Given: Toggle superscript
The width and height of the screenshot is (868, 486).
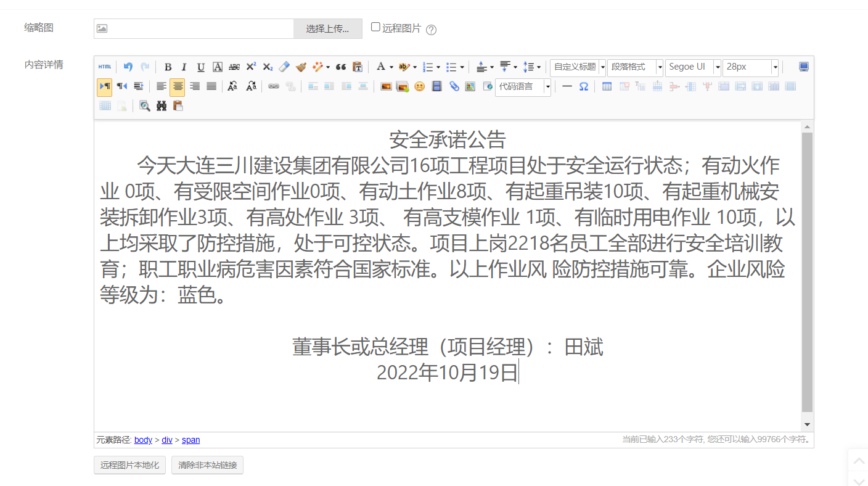Looking at the screenshot, I should pos(251,67).
